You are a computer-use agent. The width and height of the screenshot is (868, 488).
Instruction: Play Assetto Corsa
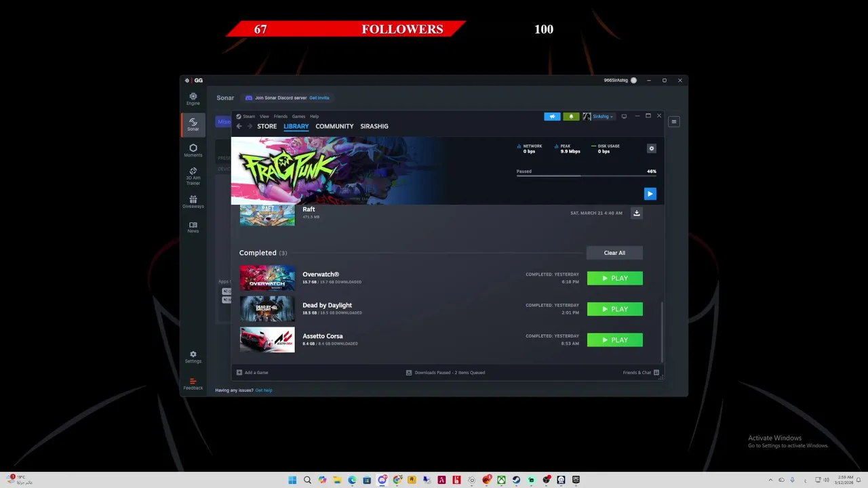(615, 340)
